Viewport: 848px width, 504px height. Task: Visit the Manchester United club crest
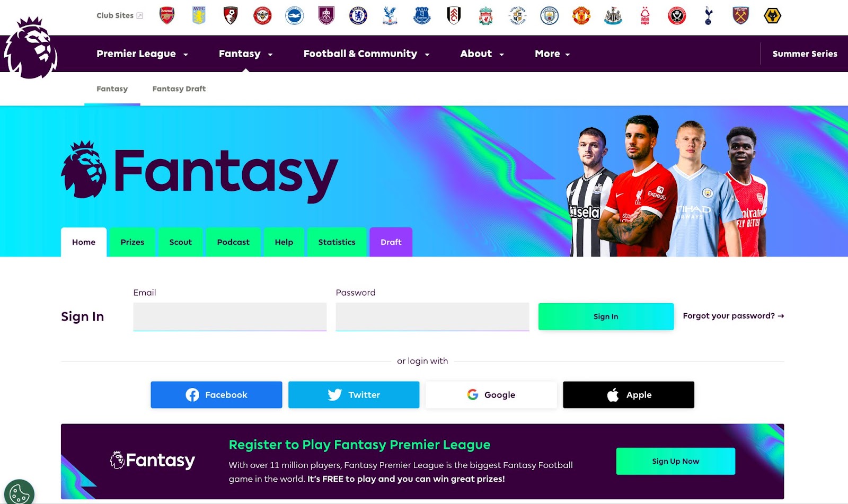pos(581,16)
